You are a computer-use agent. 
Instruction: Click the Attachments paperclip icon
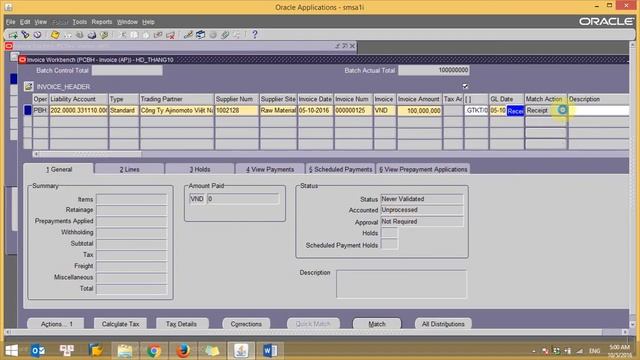pyautogui.click(x=225, y=35)
